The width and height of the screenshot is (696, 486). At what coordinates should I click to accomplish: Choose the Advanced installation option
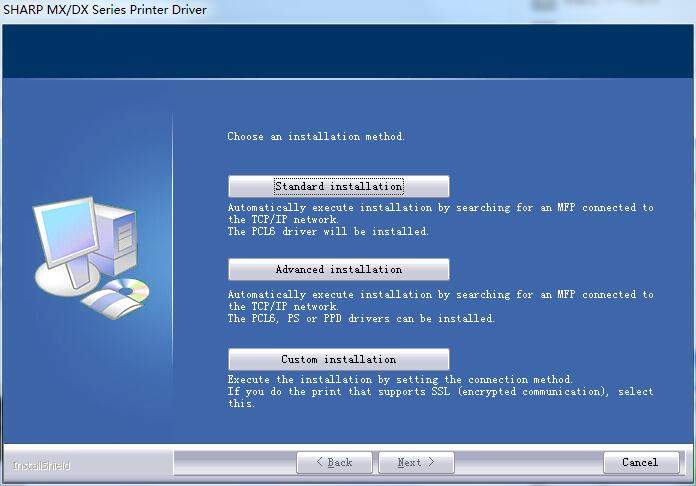coord(338,270)
